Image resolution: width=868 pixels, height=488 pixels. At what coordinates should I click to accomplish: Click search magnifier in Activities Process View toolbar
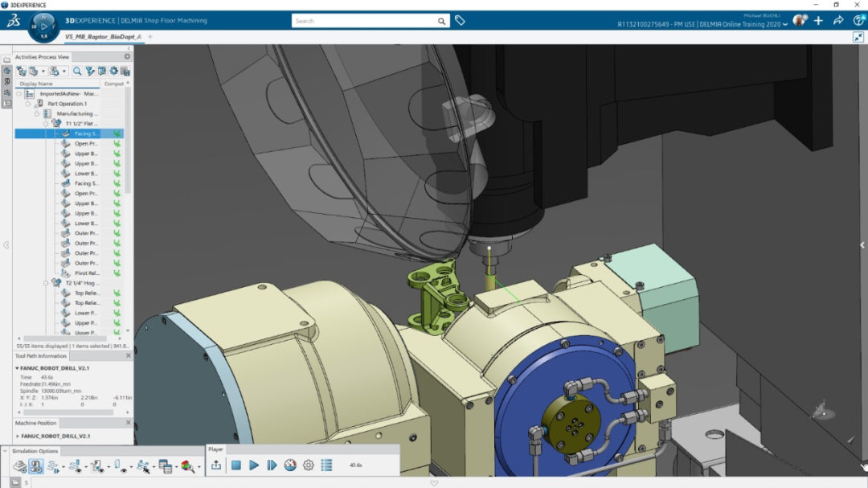coord(77,71)
